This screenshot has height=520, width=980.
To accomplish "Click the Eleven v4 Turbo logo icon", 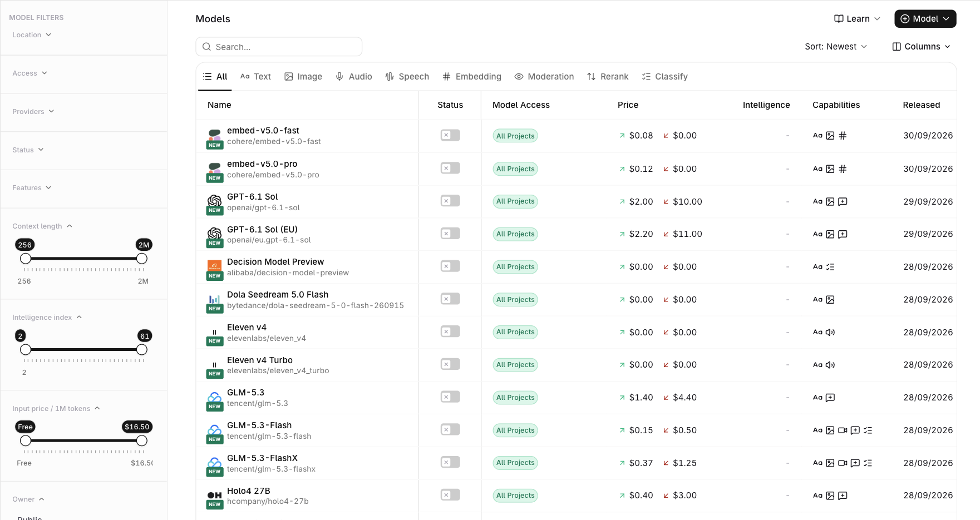I will 214,365.
